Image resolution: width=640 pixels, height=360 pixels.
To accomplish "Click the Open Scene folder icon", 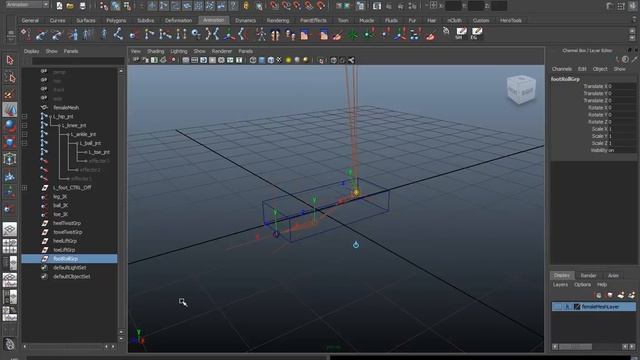I will (x=70, y=6).
